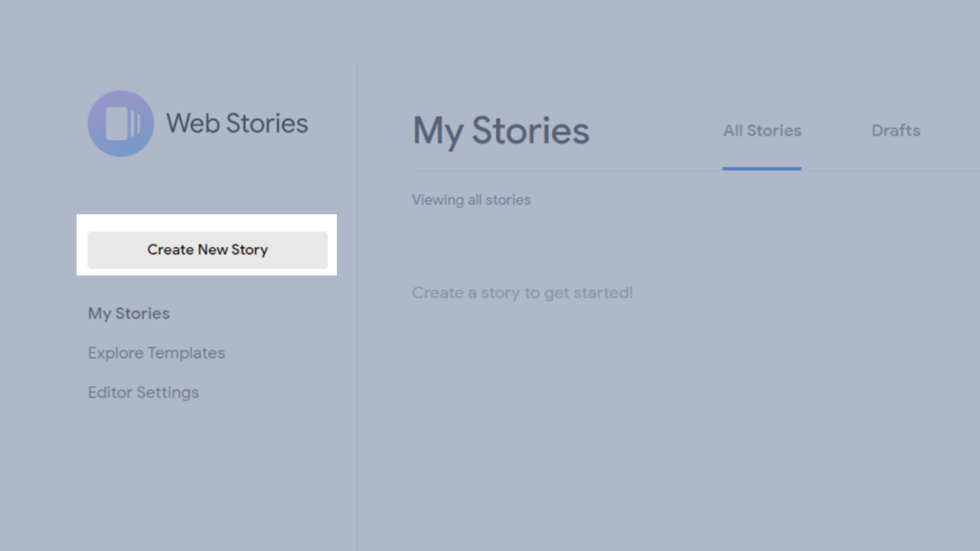
Task: Click the horizontal divider line under My Stories heading
Action: 696,170
